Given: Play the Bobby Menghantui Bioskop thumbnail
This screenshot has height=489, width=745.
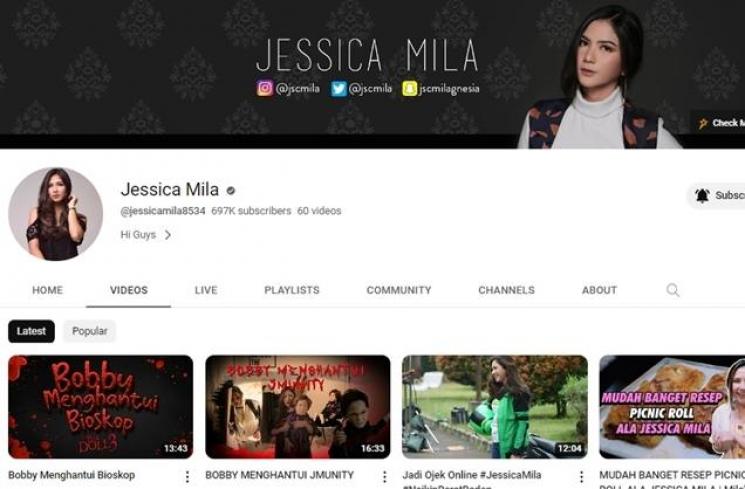Looking at the screenshot, I should (101, 407).
